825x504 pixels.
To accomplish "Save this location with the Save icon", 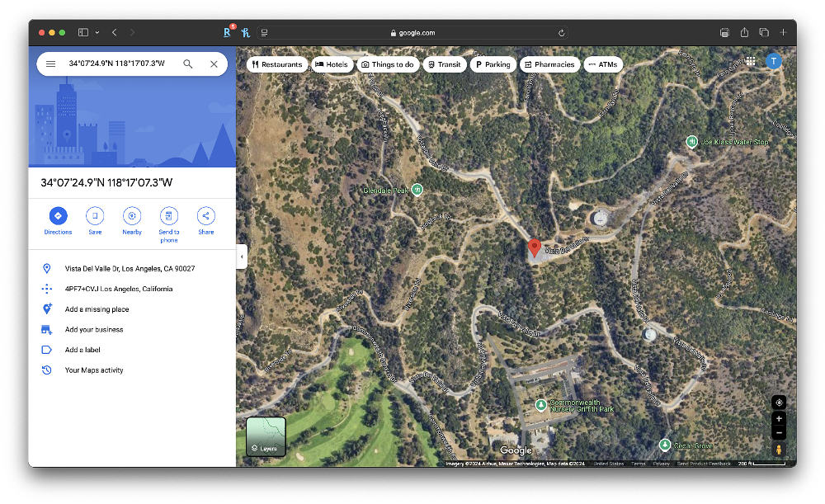I will pyautogui.click(x=95, y=215).
